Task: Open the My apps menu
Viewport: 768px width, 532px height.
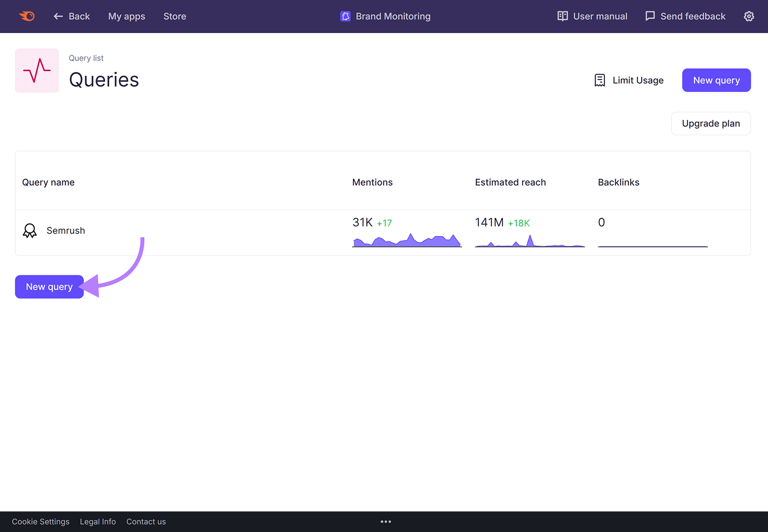Action: click(x=127, y=16)
